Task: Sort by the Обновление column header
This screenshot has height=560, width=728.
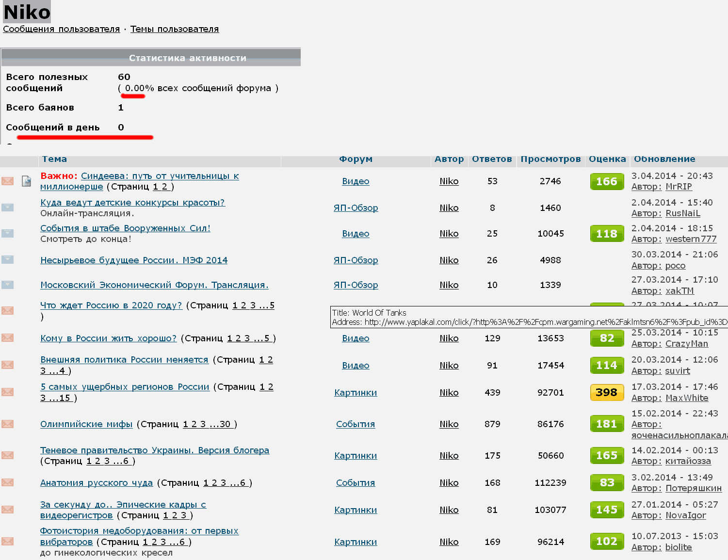Action: pyautogui.click(x=664, y=159)
